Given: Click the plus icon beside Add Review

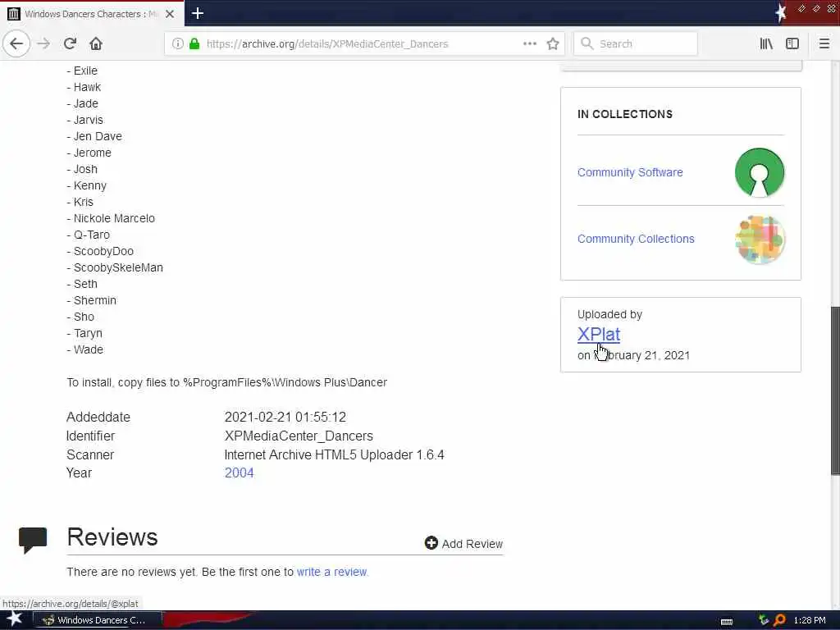Looking at the screenshot, I should click(x=431, y=543).
